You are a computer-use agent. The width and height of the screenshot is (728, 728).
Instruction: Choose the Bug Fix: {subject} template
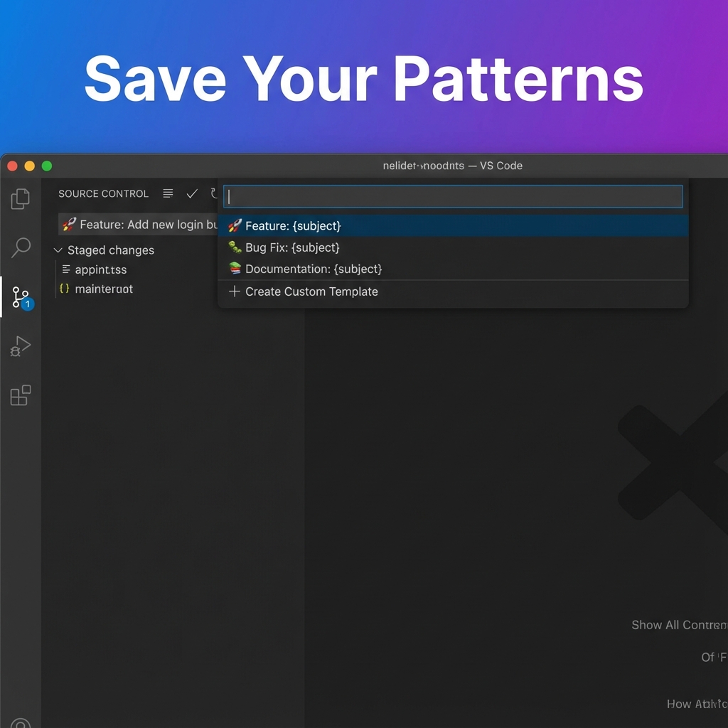pyautogui.click(x=293, y=247)
